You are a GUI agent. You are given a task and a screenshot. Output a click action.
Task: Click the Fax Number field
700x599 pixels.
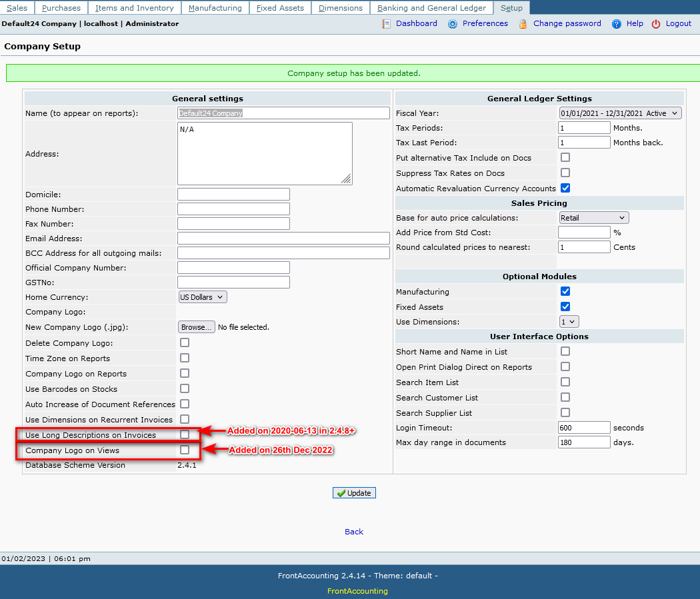click(x=233, y=224)
